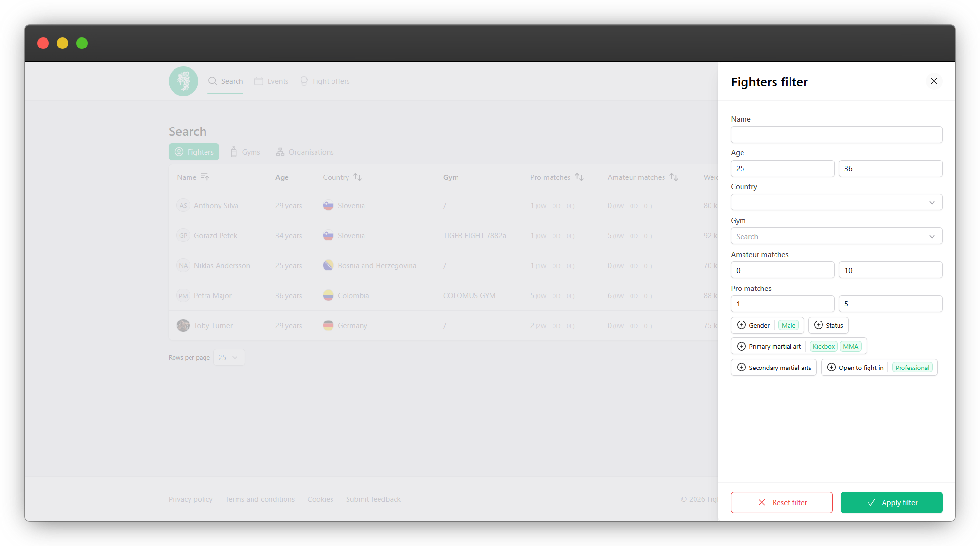Click the Name input field
Viewport: 980px width, 546px height.
point(837,134)
